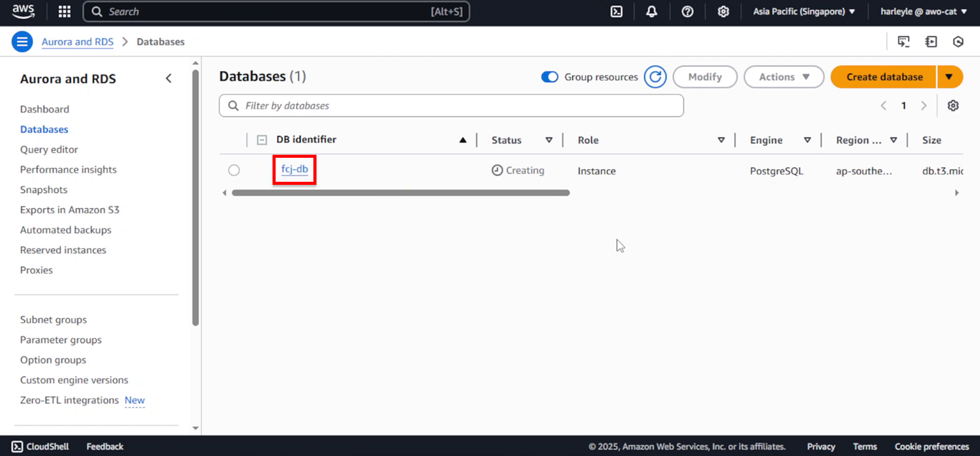
Task: Collapse the Aurora and RDS sidebar
Action: coord(168,78)
